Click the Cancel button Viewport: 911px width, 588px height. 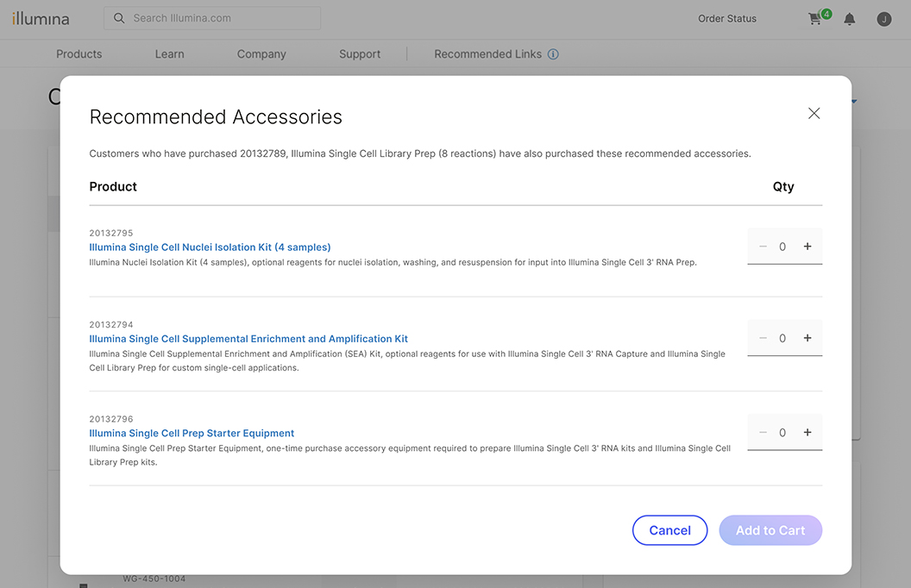click(669, 530)
